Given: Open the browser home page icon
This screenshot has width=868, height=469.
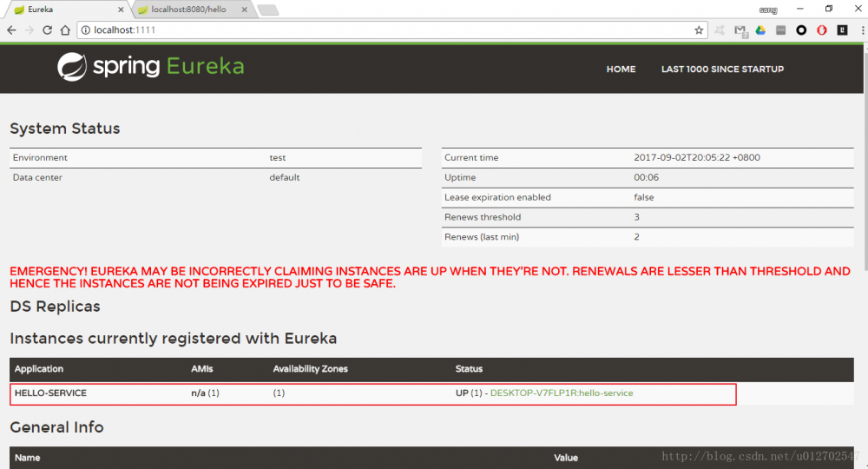Looking at the screenshot, I should [x=65, y=30].
